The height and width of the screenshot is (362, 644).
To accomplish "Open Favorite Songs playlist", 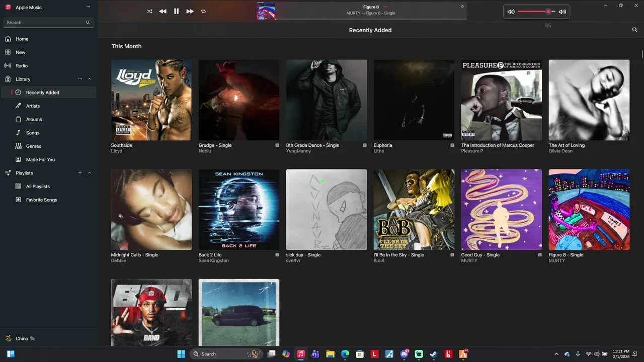I will (48, 200).
